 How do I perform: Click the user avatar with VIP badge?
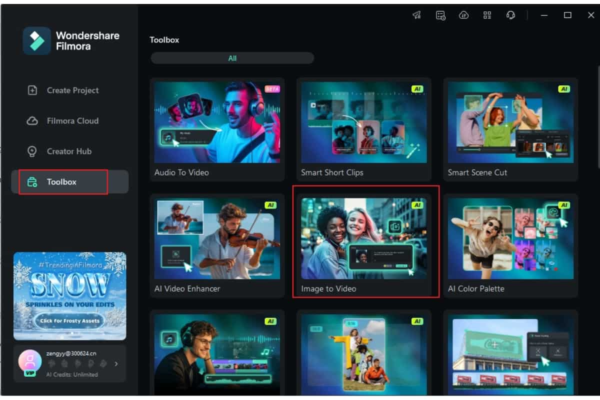27,359
